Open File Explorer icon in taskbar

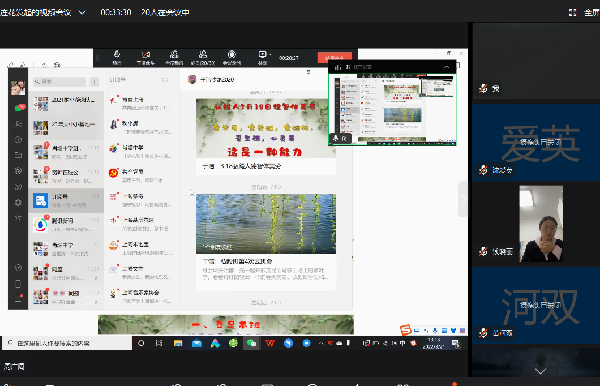coord(178,343)
